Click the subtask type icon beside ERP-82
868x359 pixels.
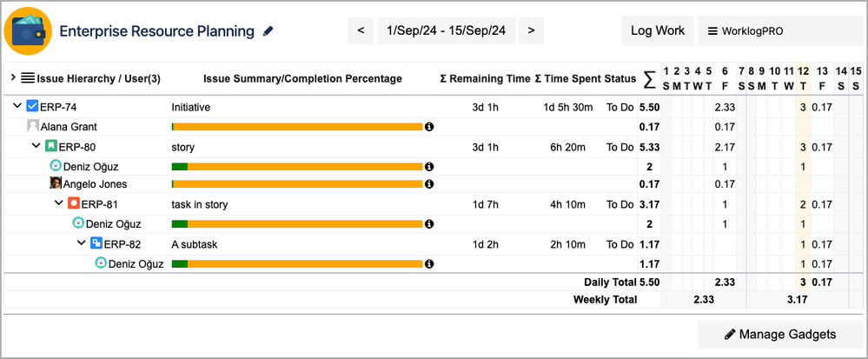(x=96, y=243)
